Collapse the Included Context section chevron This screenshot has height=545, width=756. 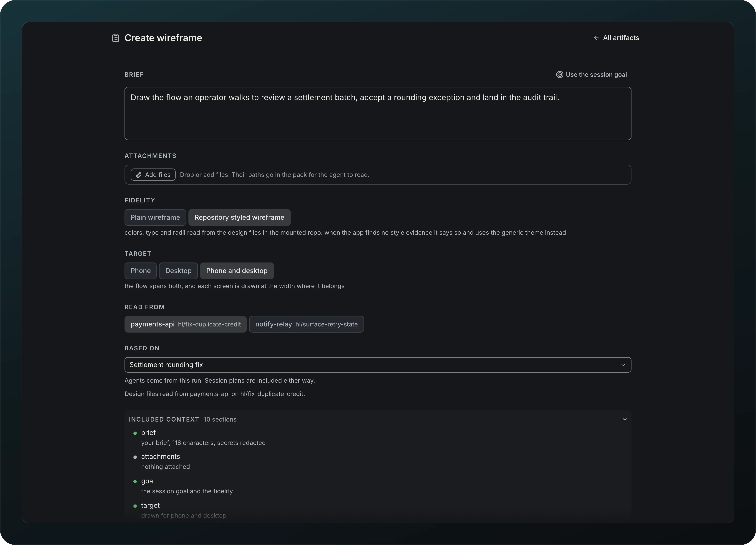coord(624,419)
